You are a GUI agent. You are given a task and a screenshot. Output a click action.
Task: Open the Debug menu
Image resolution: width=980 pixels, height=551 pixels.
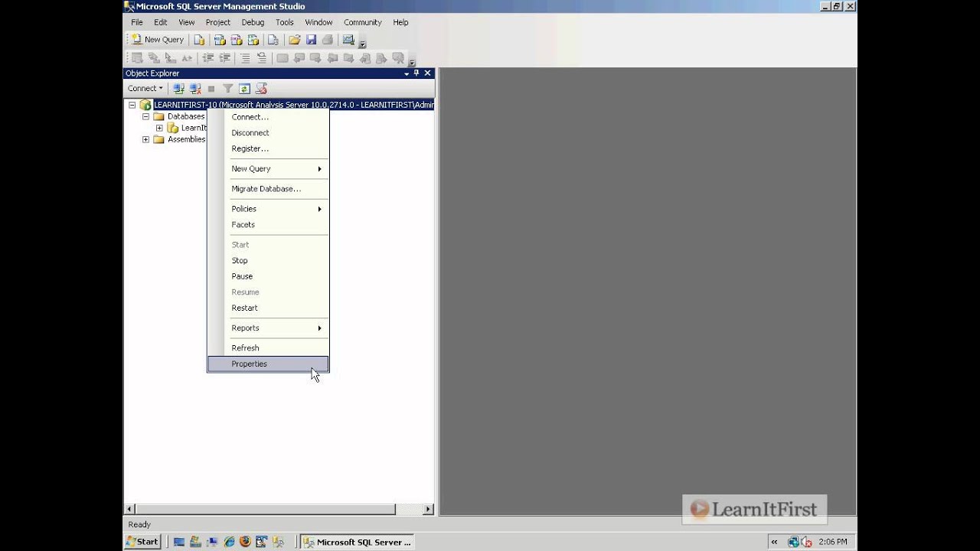coord(253,22)
